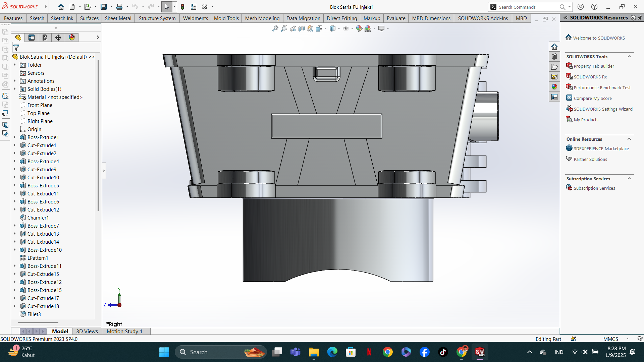Open PropertyManager tab in left panel
Image resolution: width=644 pixels, height=362 pixels.
point(32,38)
